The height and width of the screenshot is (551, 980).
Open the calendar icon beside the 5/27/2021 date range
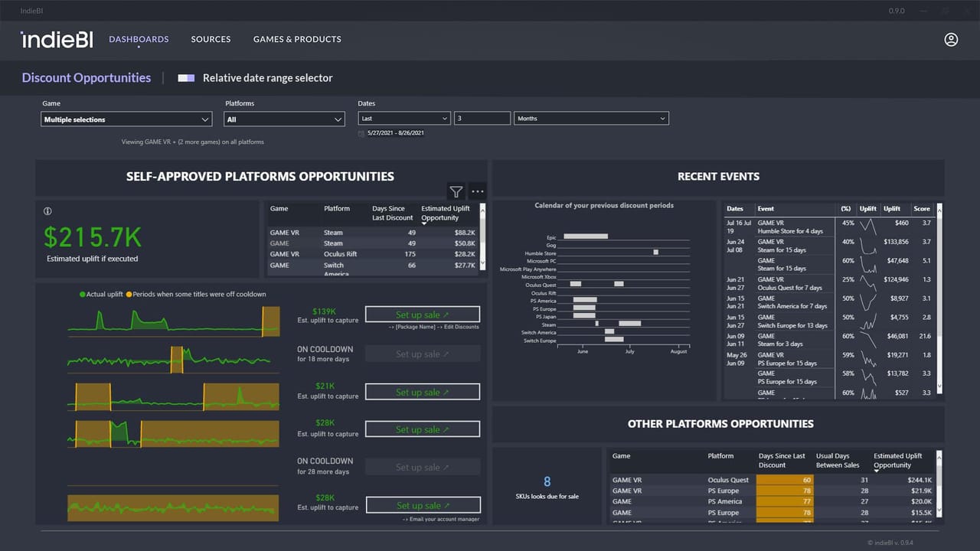tap(361, 132)
